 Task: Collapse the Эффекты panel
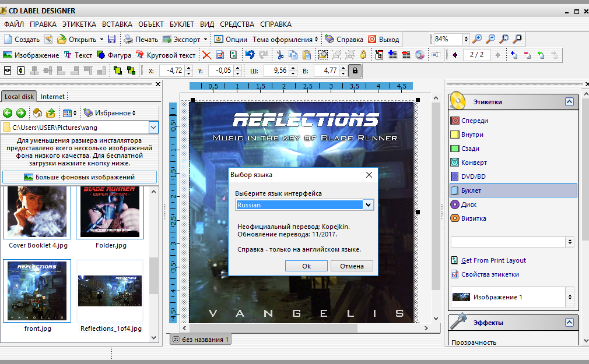coord(570,322)
